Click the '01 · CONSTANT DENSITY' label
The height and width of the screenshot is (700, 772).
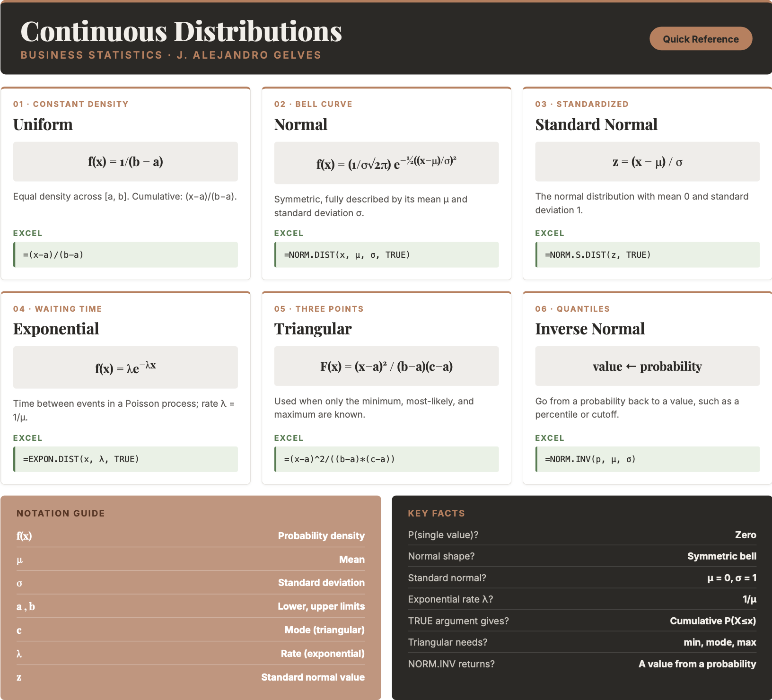(x=70, y=104)
